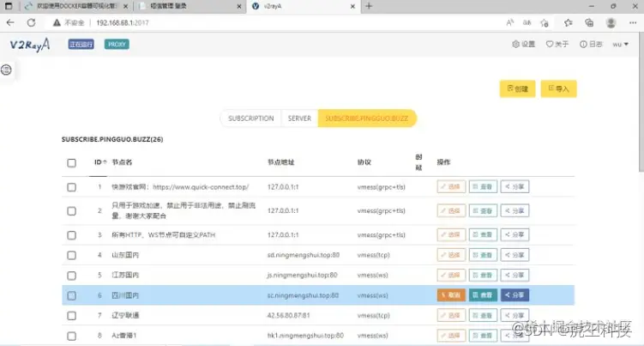The width and height of the screenshot is (644, 346).
Task: Click View button for row 3
Action: click(x=483, y=234)
